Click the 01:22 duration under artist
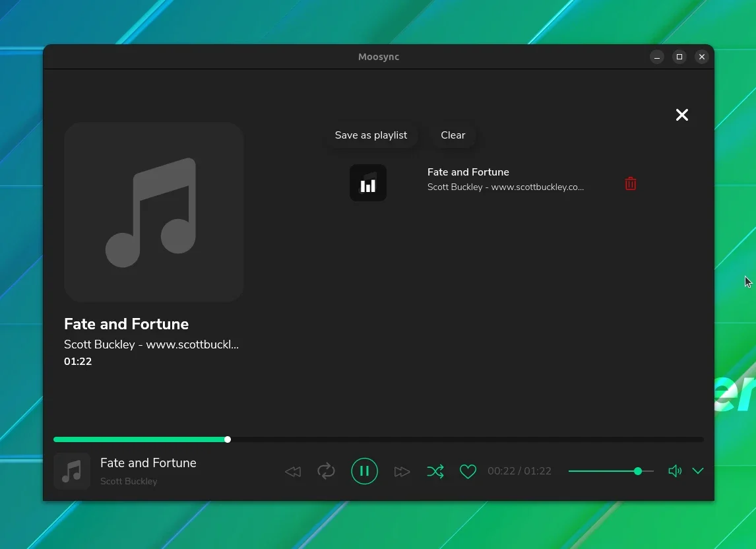 click(78, 362)
